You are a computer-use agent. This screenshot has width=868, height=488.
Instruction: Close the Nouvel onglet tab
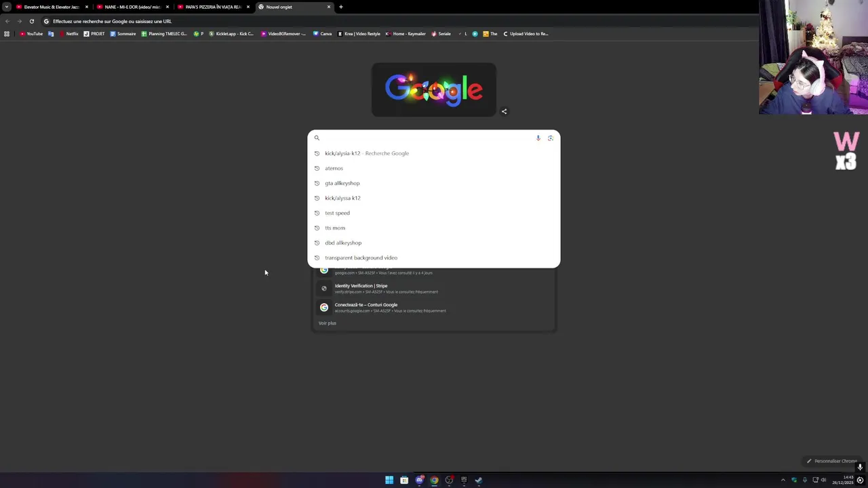pyautogui.click(x=329, y=7)
